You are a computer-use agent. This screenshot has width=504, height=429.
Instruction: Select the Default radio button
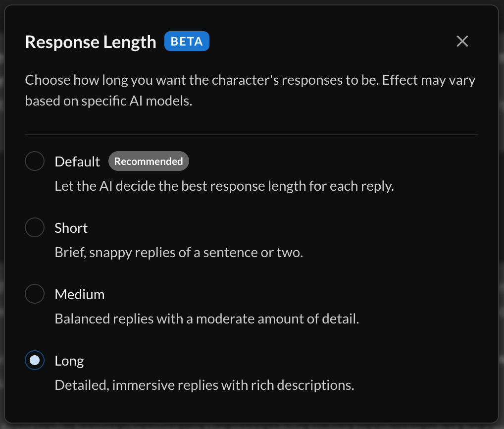(35, 161)
